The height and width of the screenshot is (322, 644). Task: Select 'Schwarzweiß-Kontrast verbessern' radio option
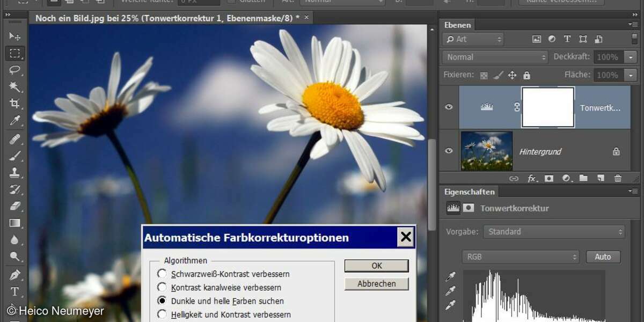pos(162,274)
